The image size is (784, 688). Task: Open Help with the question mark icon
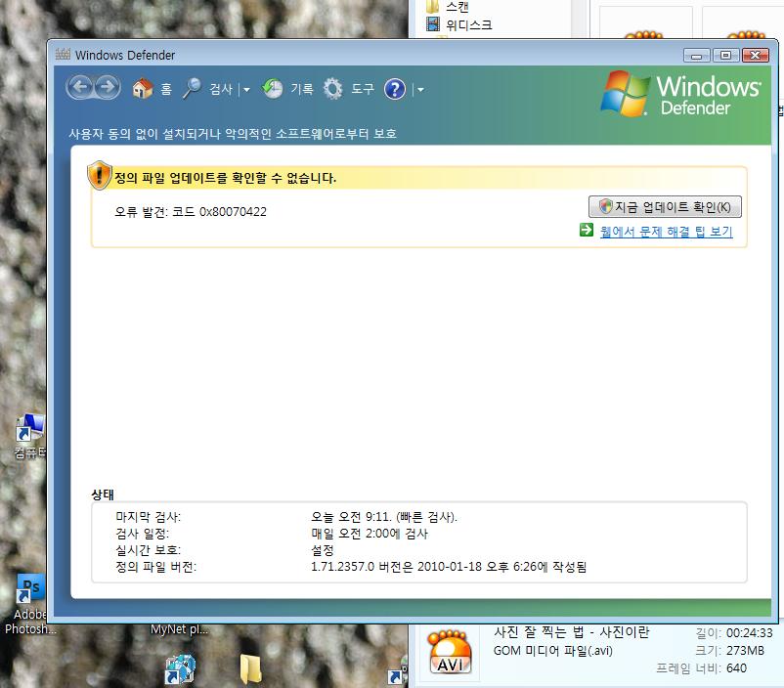(395, 89)
